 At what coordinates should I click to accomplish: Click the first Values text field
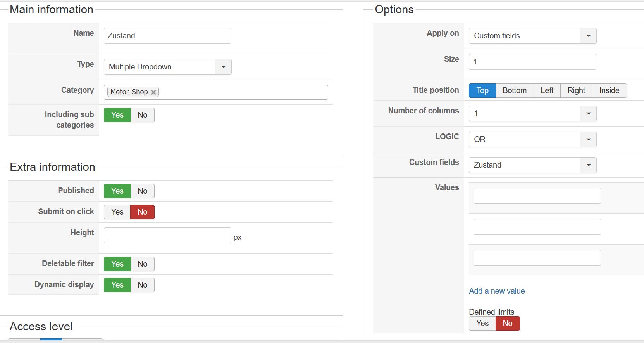pyautogui.click(x=537, y=196)
